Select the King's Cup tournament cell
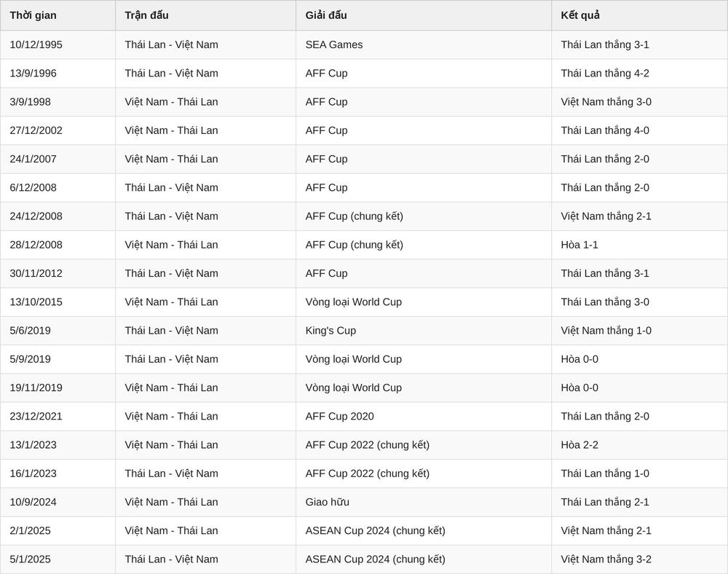Screen dimensions: 728x574 [424, 331]
